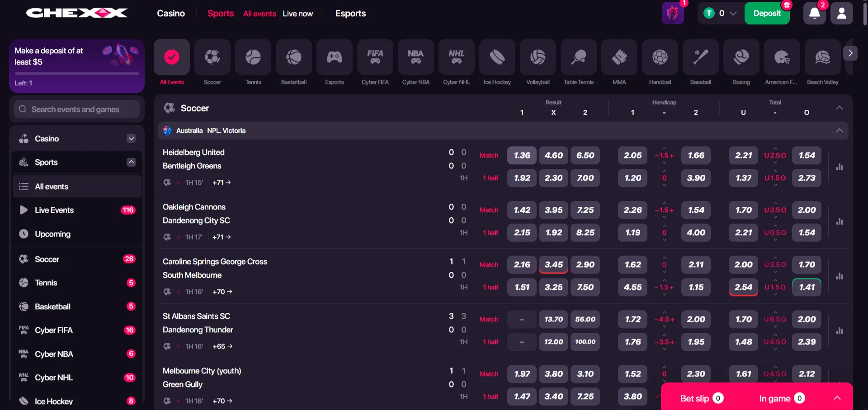Open the Bet slip tab

coord(702,398)
